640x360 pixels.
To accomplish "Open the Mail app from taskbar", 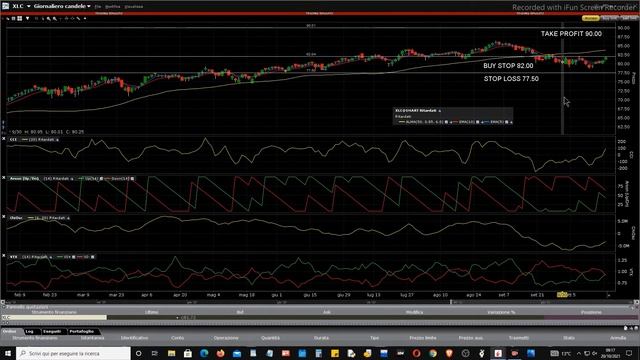I will pos(237,353).
